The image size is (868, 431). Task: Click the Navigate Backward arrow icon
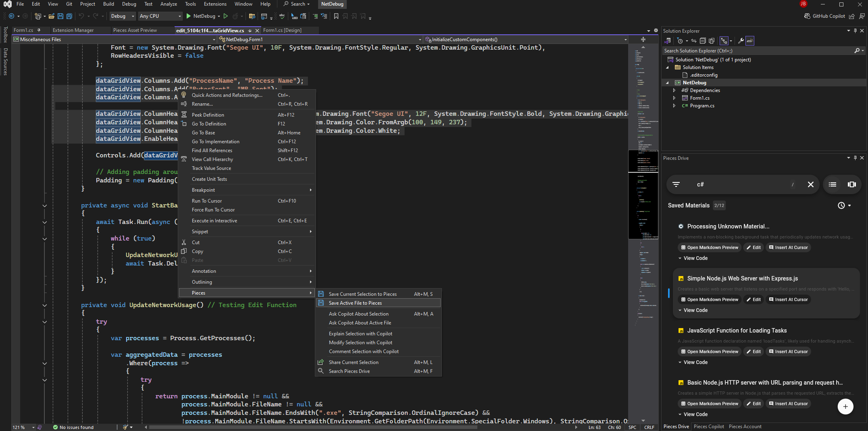[12, 16]
